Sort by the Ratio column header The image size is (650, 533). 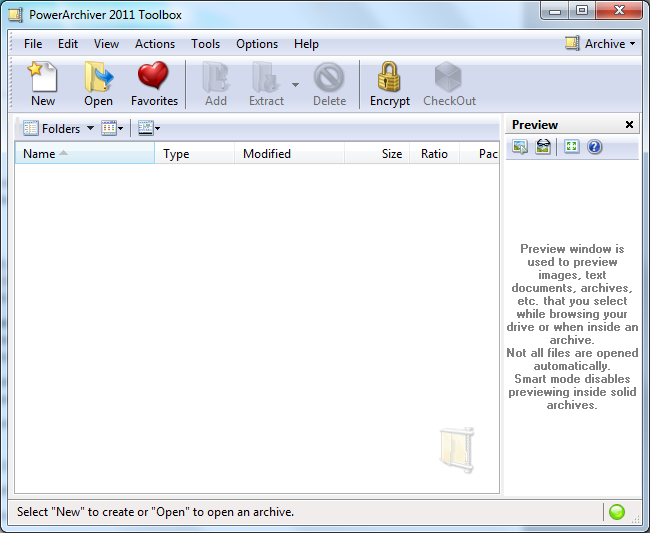(434, 154)
